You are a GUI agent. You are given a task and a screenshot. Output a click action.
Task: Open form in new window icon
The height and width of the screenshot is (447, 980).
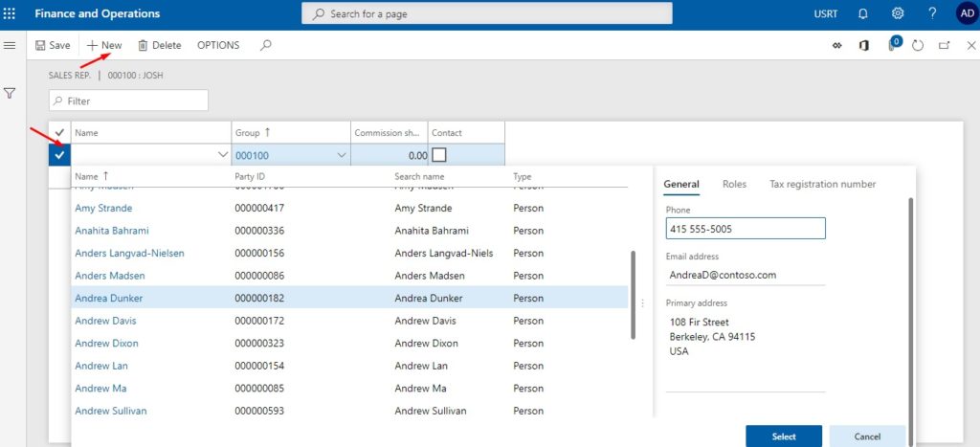[944, 45]
